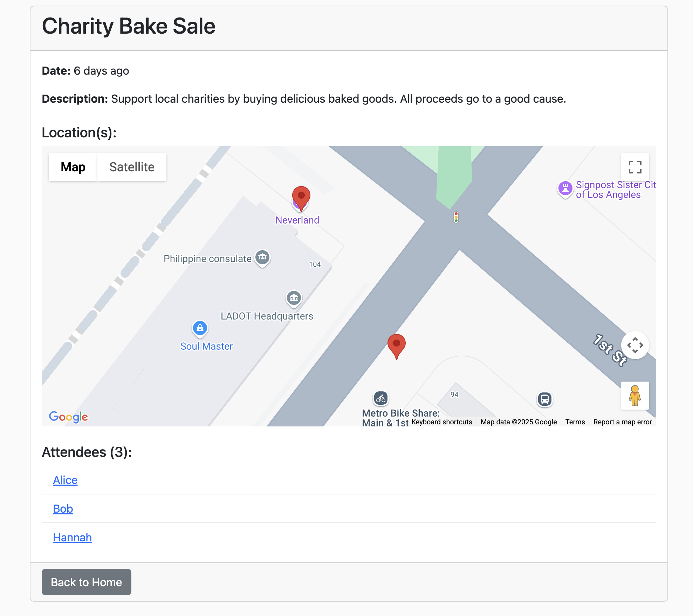The height and width of the screenshot is (616, 693).
Task: Open Street View using the Pegman icon
Action: 635,395
